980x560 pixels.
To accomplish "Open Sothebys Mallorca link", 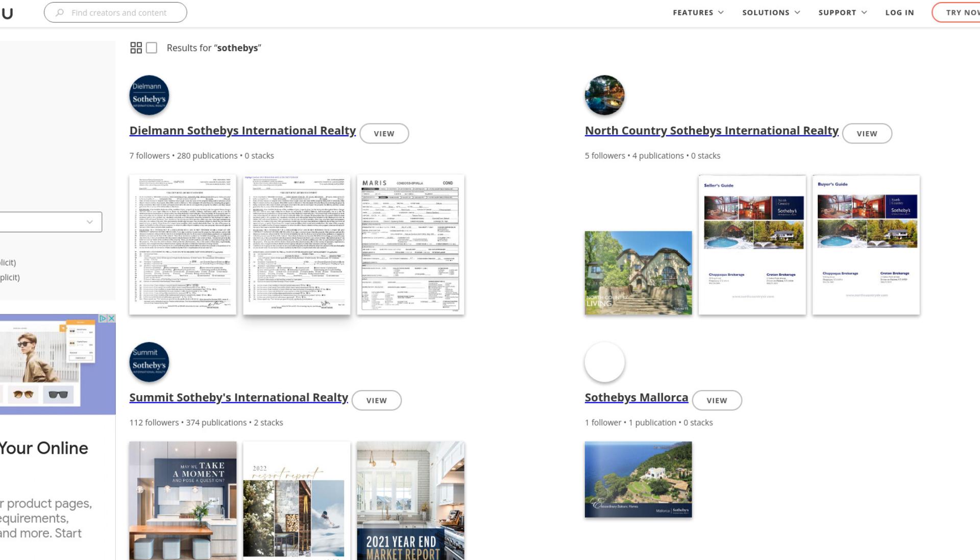I will click(x=636, y=398).
